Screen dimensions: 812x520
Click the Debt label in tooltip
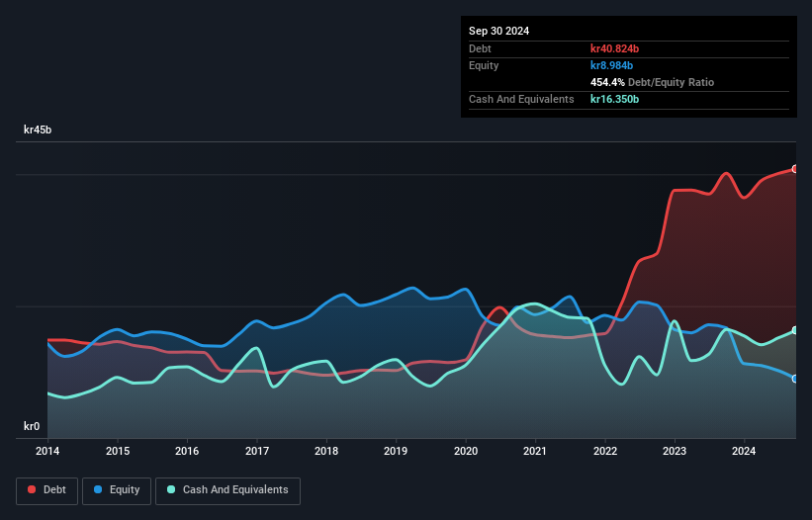(x=480, y=48)
